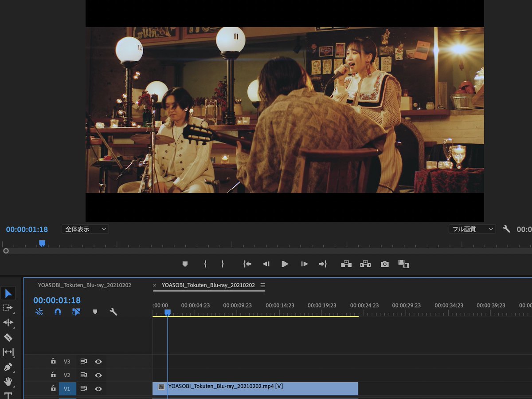532x399 pixels.
Task: Select the Pen tool
Action: coord(8,367)
